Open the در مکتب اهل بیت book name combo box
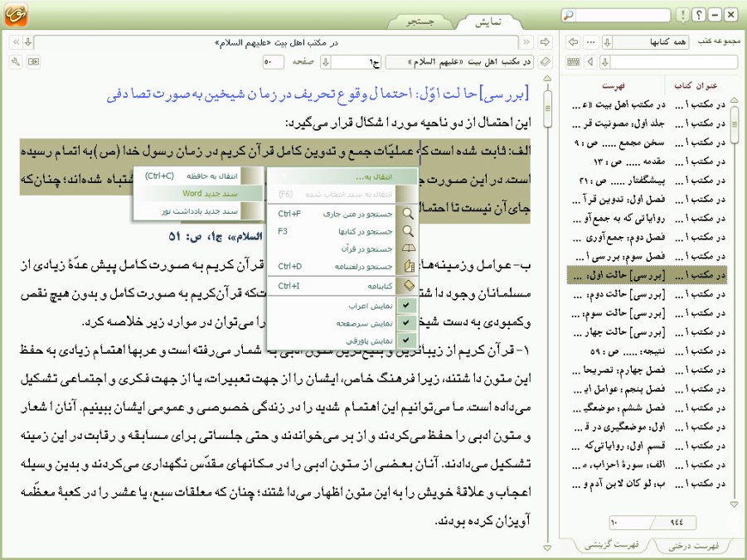Viewport: 747px width, 560px height. 459,62
